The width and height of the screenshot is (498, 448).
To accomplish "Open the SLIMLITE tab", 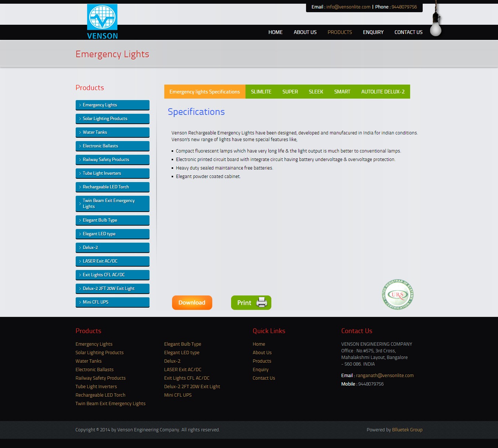I will coord(261,92).
